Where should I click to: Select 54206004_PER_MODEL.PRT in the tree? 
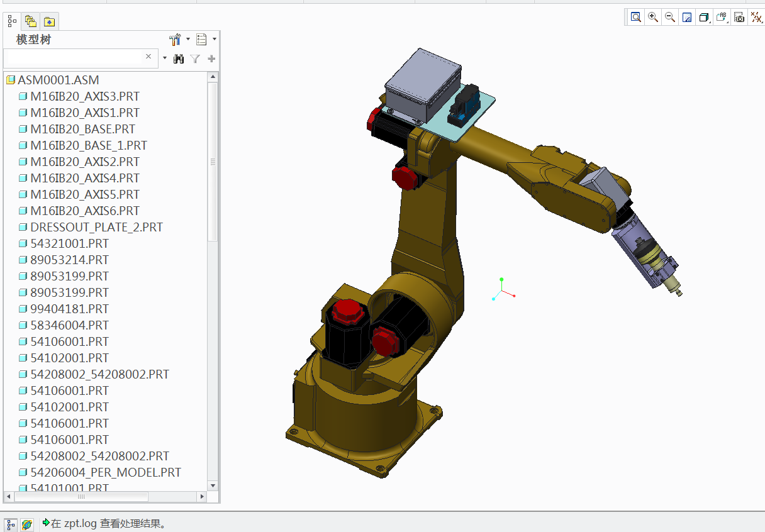coord(106,472)
